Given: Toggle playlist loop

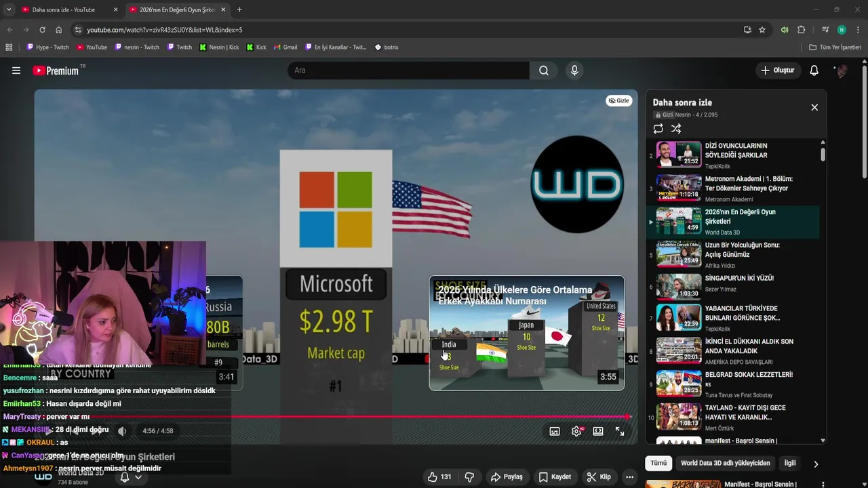Looking at the screenshot, I should click(658, 129).
